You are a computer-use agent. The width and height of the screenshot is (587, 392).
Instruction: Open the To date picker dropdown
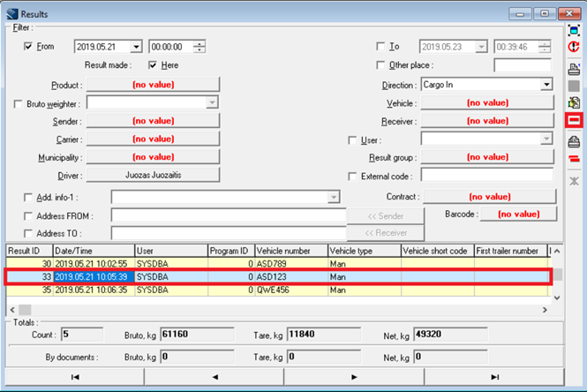click(x=481, y=47)
